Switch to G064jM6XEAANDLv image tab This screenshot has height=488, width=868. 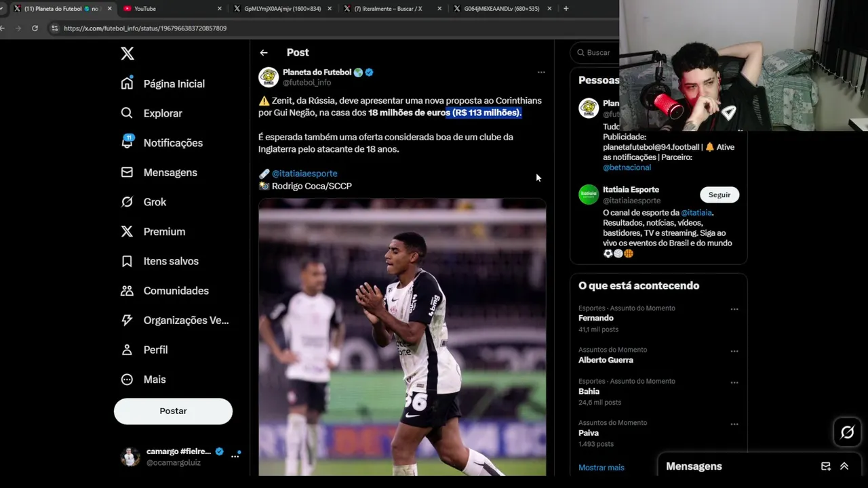point(502,8)
